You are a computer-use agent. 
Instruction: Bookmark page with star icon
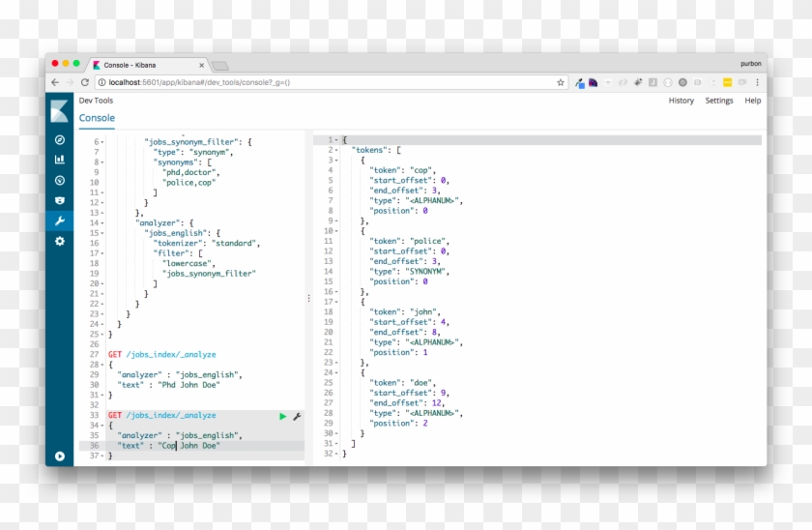[x=561, y=82]
